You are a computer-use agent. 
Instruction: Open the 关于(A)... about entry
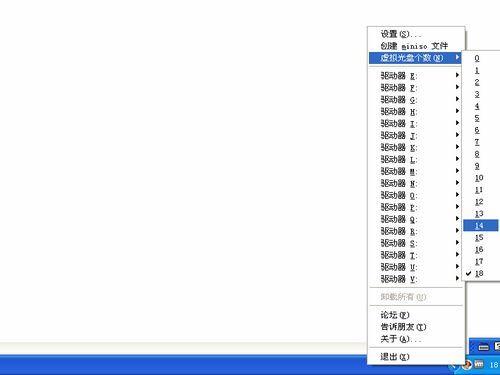[x=416, y=339]
